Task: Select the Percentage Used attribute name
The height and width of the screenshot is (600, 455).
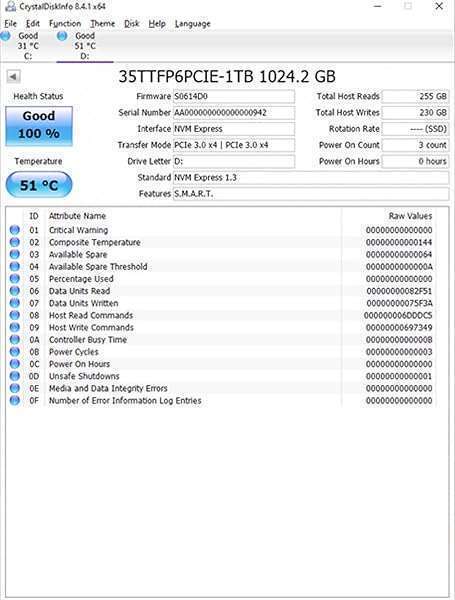Action: tap(81, 279)
